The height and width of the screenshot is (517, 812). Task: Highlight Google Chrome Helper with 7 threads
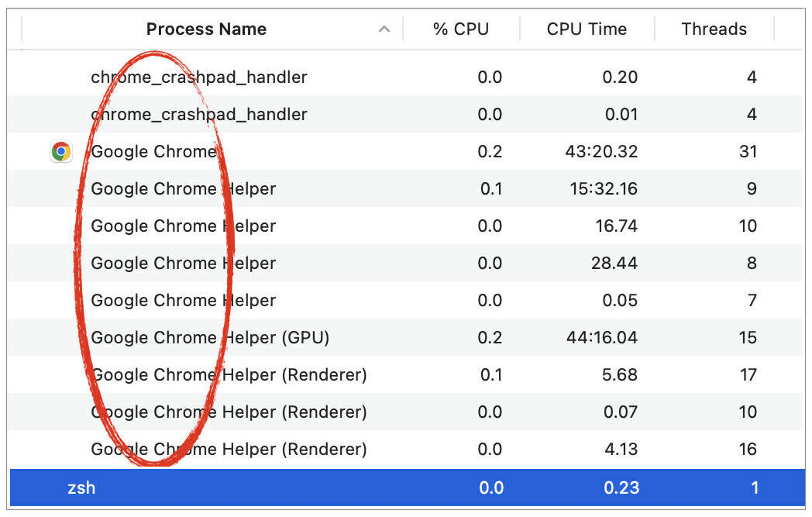[183, 301]
